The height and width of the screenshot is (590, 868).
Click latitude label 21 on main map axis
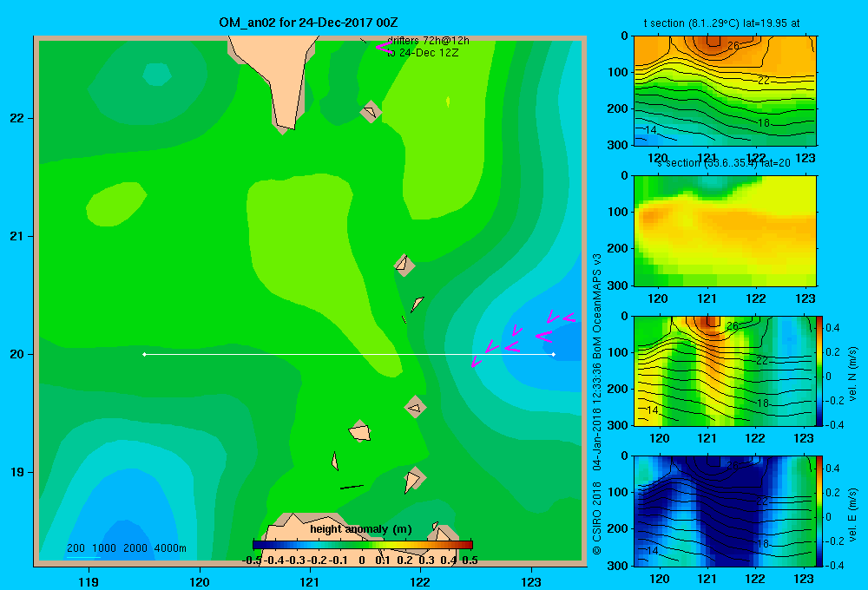point(17,236)
